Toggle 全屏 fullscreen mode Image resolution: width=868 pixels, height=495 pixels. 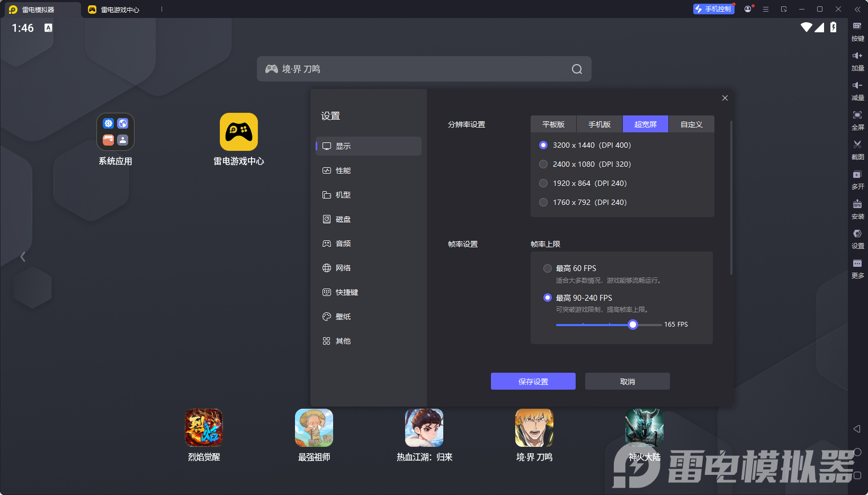point(857,120)
